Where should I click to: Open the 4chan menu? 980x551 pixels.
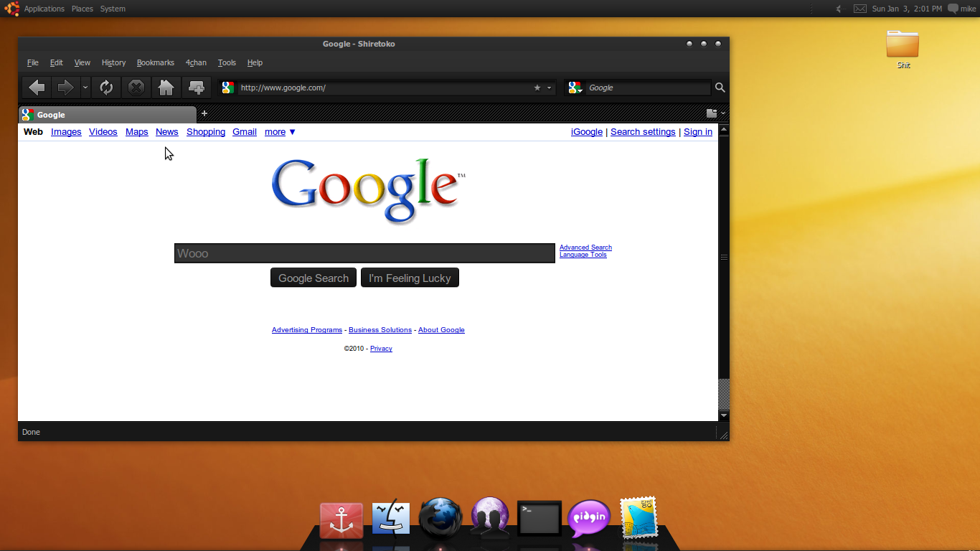tap(196, 62)
